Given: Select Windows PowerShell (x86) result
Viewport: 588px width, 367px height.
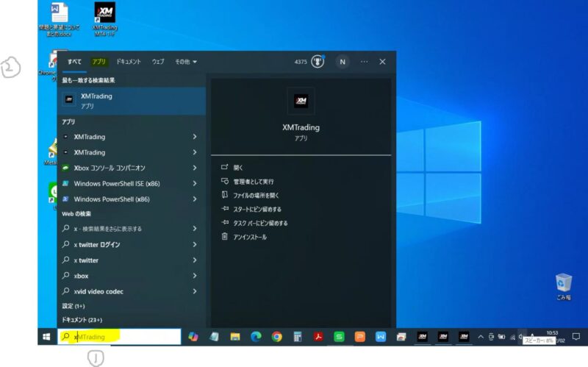Looking at the screenshot, I should 112,199.
